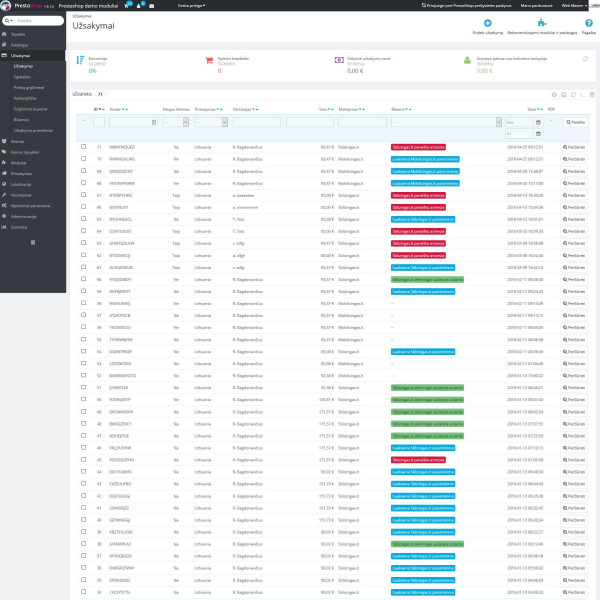Screen dimensions: 600x600
Task: Click the Pridėti užsakymą plus icon
Action: tap(486, 22)
